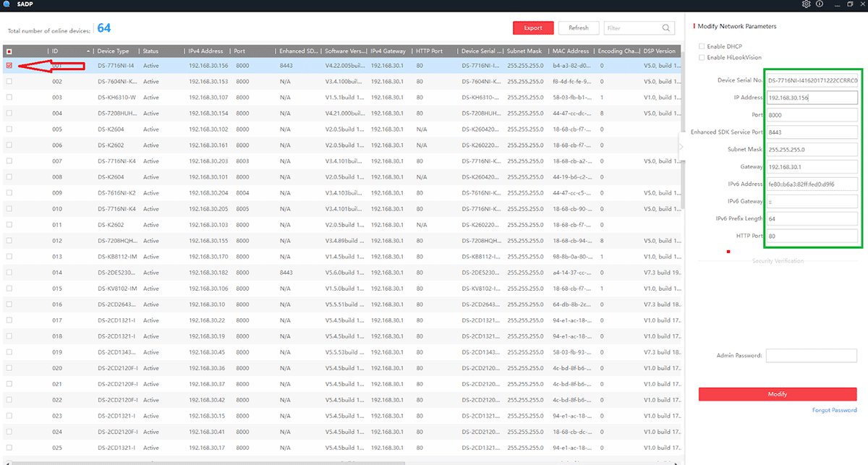This screenshot has height=465, width=868.
Task: Edit the IP Address field
Action: 812,97
